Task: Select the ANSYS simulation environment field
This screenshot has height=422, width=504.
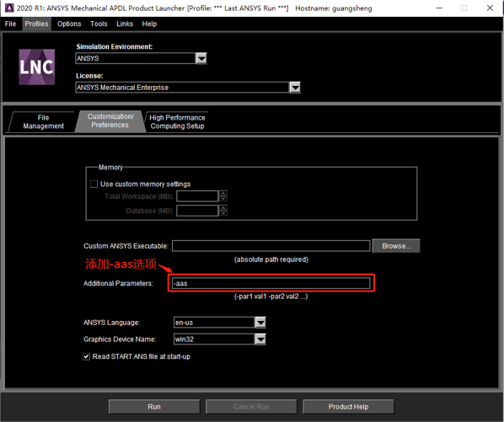Action: 136,58
